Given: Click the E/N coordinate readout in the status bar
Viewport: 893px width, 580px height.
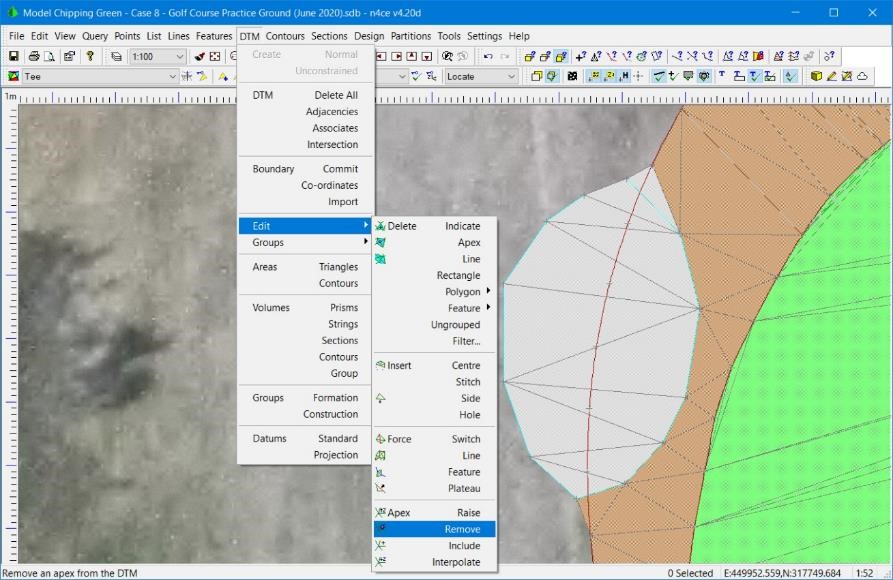Looking at the screenshot, I should click(782, 573).
